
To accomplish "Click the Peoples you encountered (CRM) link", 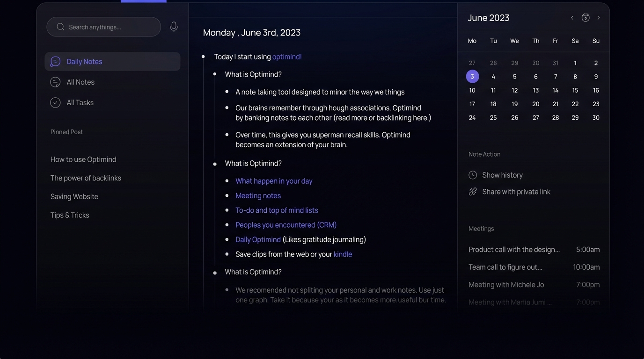I will (286, 225).
